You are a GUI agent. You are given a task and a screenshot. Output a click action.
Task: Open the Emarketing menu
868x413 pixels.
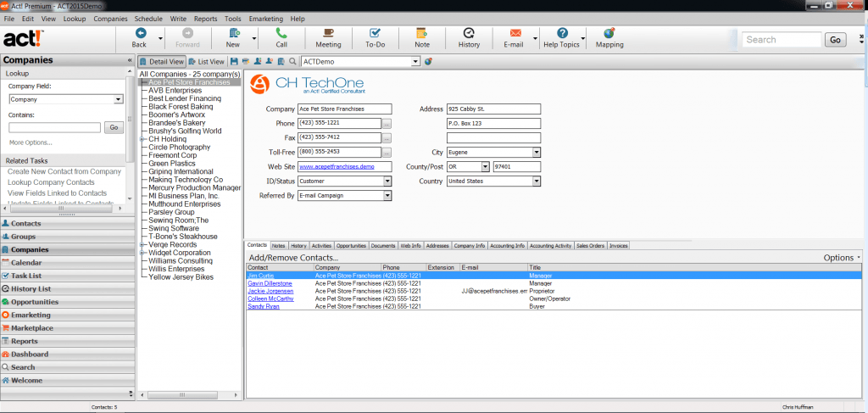pyautogui.click(x=266, y=19)
